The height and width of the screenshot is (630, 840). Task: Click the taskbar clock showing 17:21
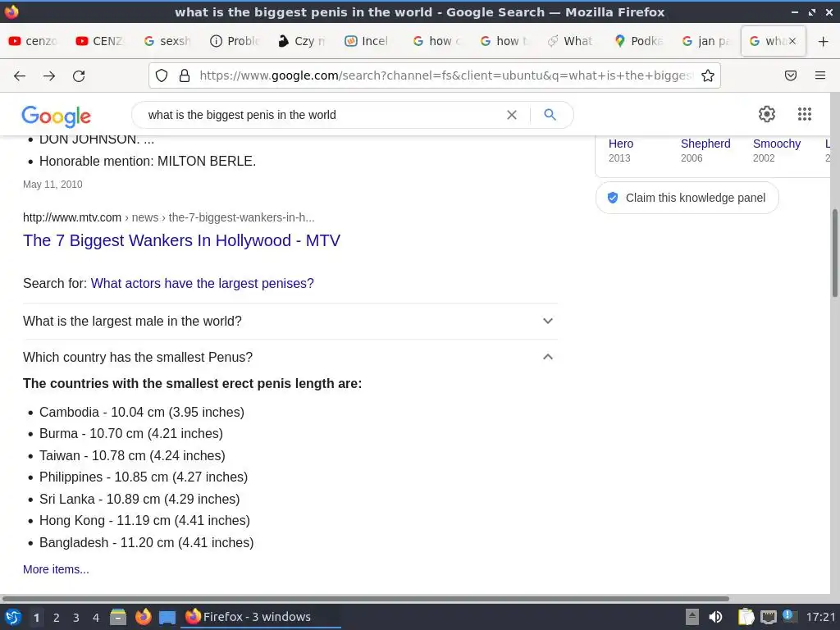point(820,617)
